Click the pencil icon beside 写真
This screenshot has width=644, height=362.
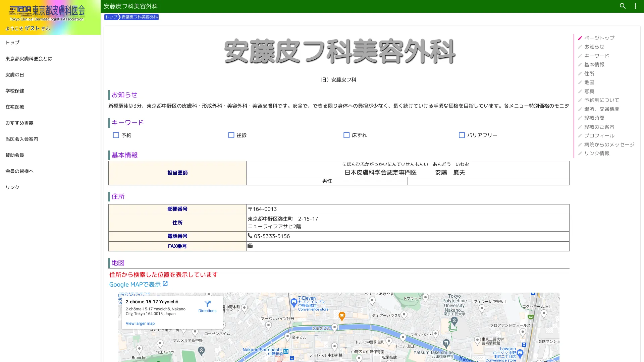580,91
